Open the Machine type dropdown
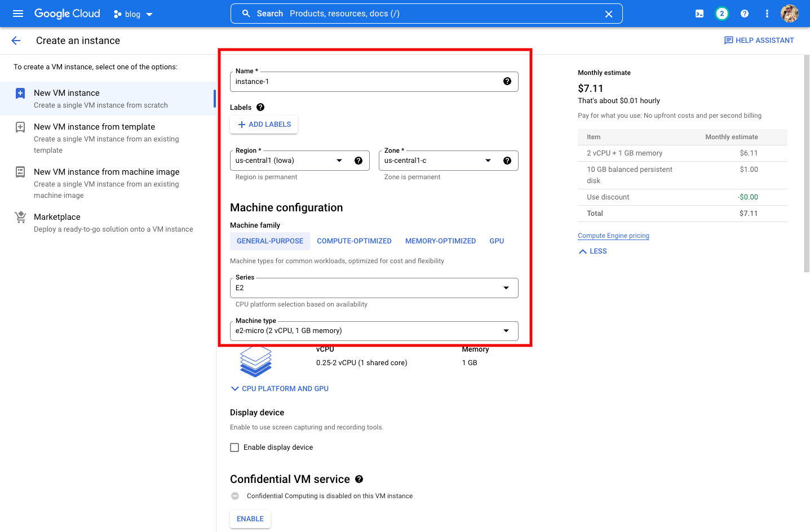 click(x=374, y=331)
